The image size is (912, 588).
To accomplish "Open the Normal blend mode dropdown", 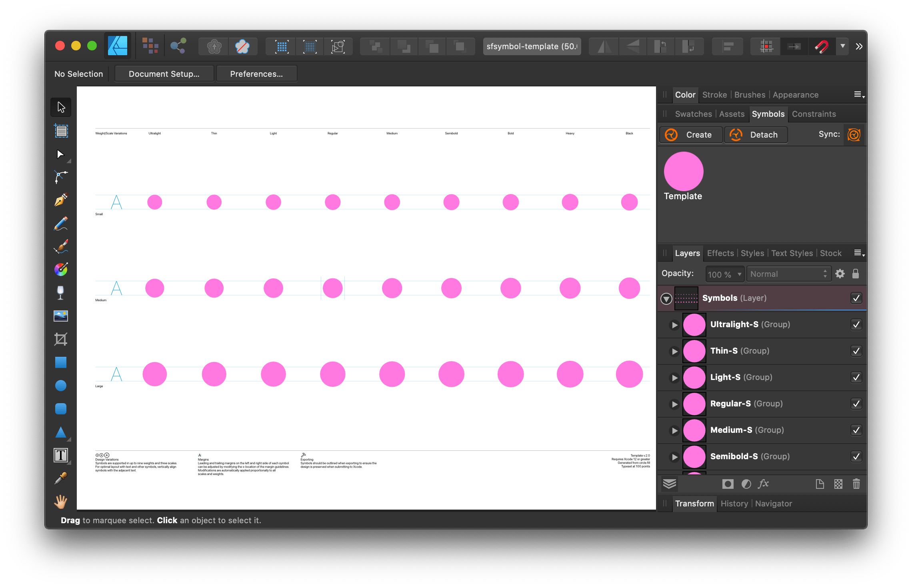I will [788, 274].
